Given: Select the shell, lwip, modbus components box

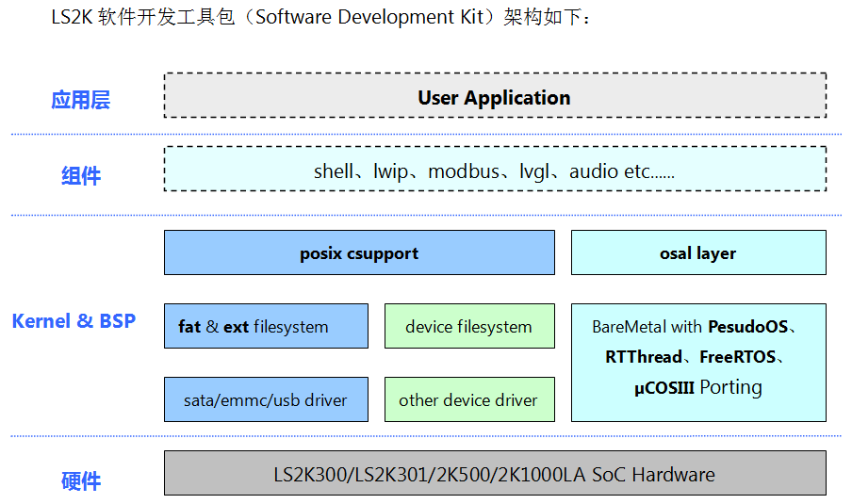Looking at the screenshot, I should (x=495, y=169).
